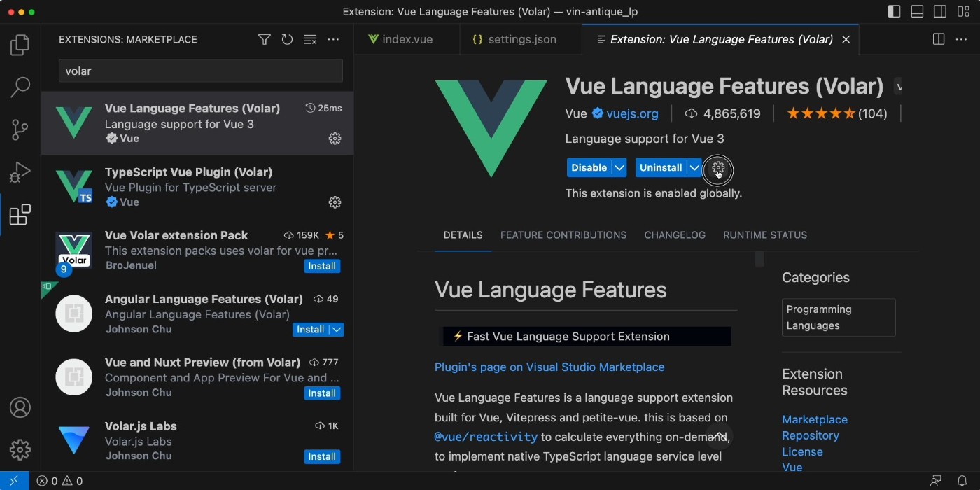
Task: Open the Accounts menu icon
Action: pos(20,407)
